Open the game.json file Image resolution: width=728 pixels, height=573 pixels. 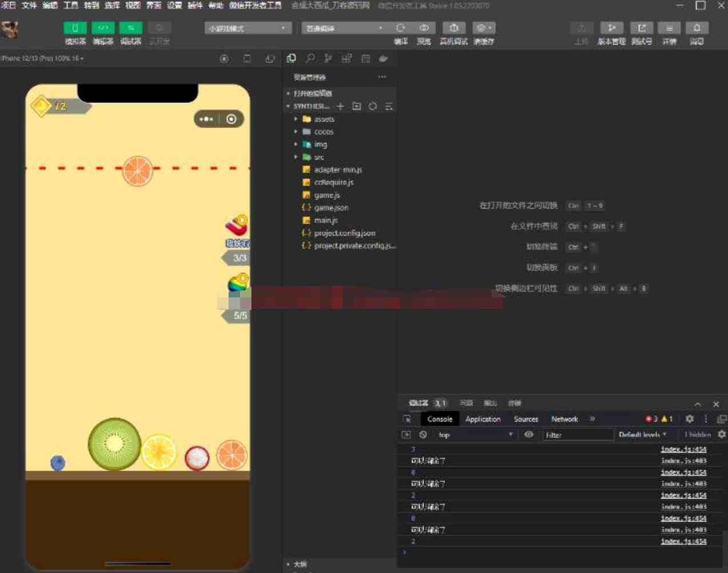331,208
